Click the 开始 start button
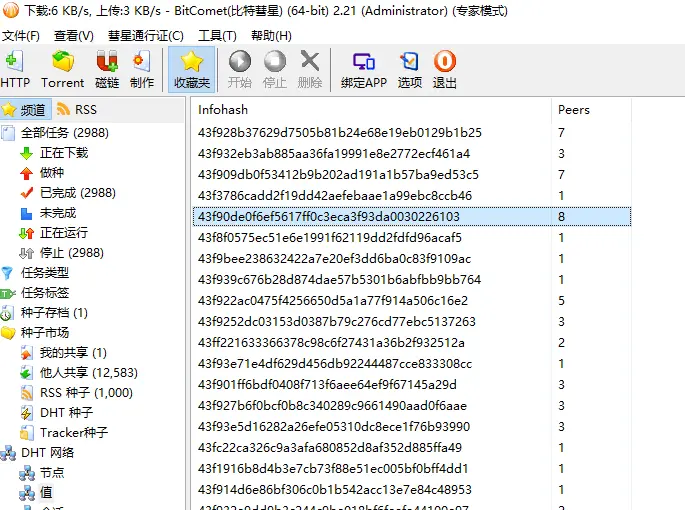This screenshot has height=510, width=685. point(240,69)
